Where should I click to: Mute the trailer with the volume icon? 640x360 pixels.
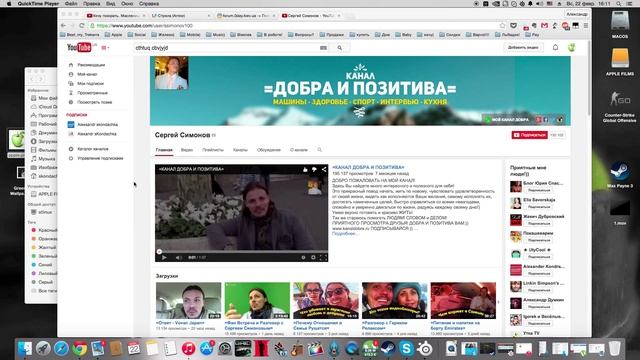(x=178, y=258)
